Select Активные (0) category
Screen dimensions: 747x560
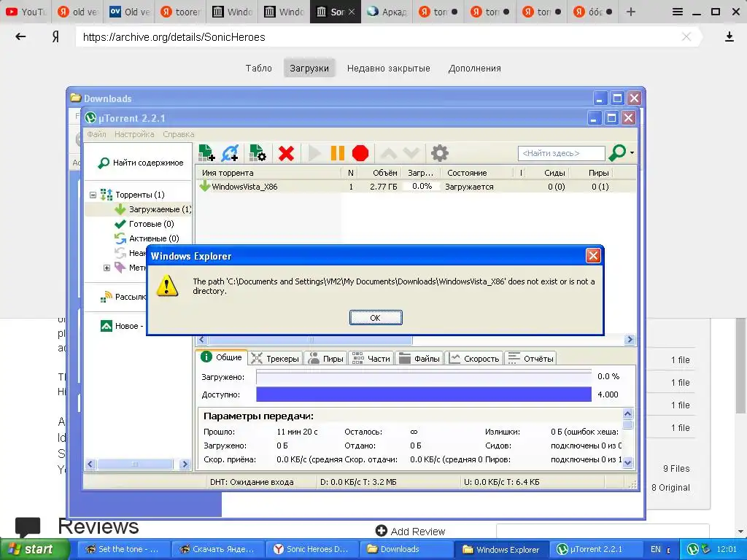click(x=147, y=238)
